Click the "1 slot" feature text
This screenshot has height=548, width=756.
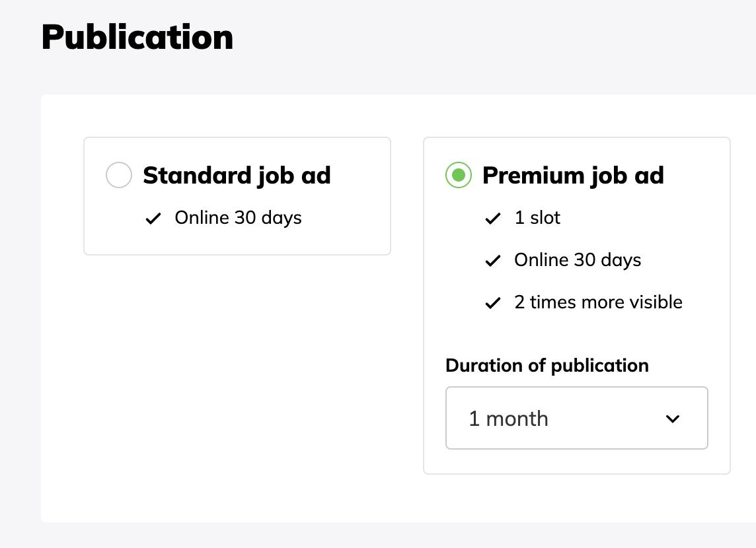coord(537,218)
